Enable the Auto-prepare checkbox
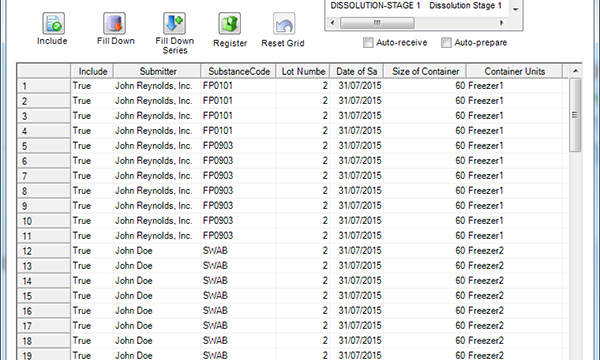Viewport: 600px width, 360px height. [446, 42]
